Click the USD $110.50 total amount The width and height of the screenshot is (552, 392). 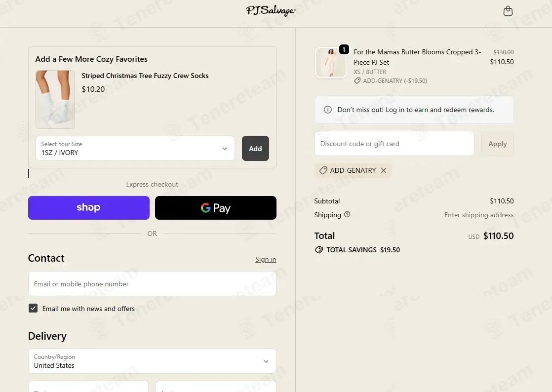(x=491, y=236)
